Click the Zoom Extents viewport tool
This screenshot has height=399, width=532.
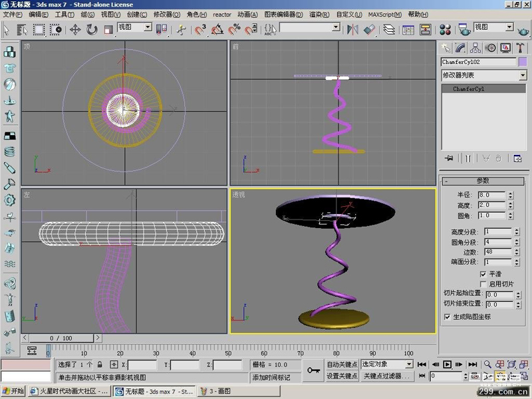[x=511, y=364]
